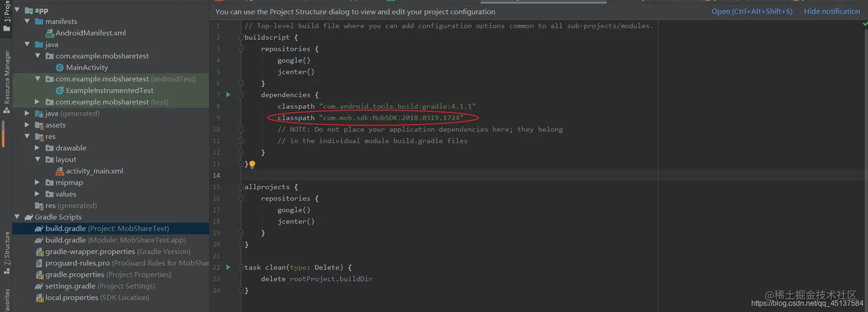Collapse the manifests folder
Screen dimensions: 868x312
28,21
